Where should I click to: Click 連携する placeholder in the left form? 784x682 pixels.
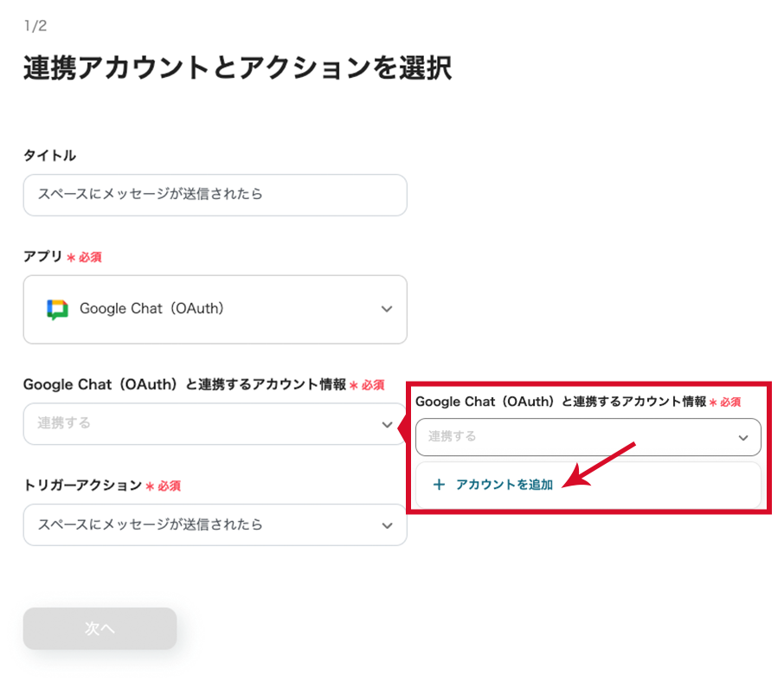pyautogui.click(x=64, y=423)
